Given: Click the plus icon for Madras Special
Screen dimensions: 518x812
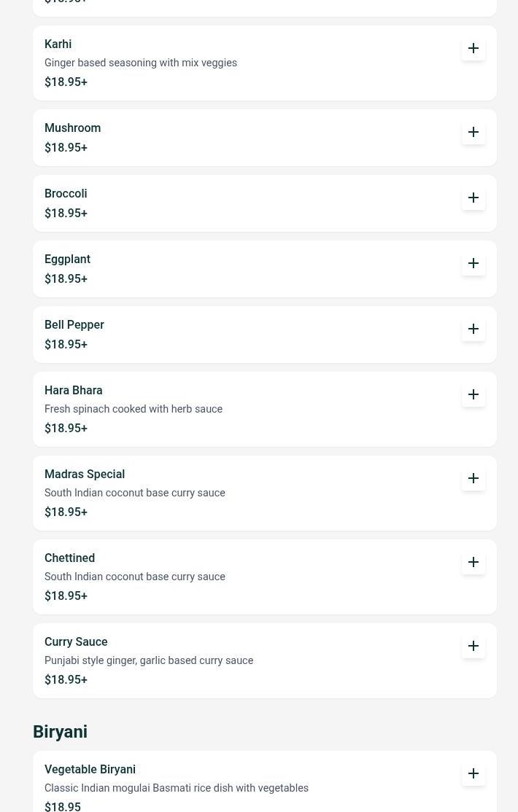Looking at the screenshot, I should coord(473,478).
